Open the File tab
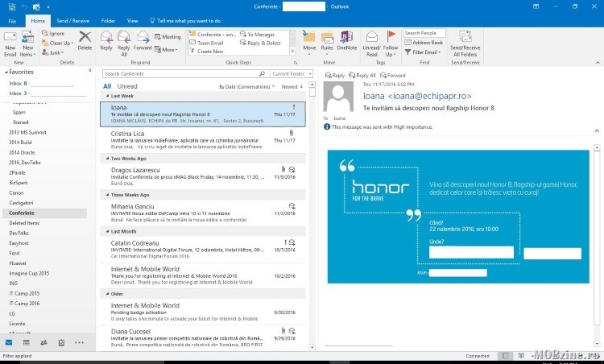Screen dimensions: 604x364 [x=12, y=21]
